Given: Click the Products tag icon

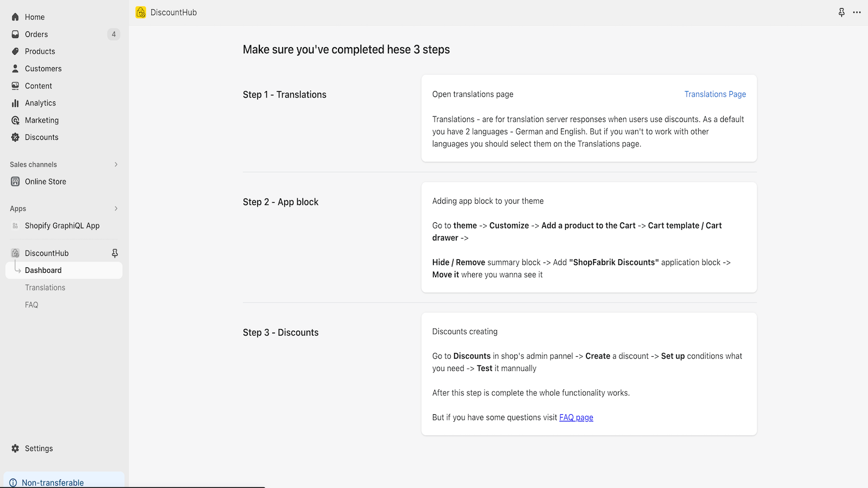Looking at the screenshot, I should (15, 52).
